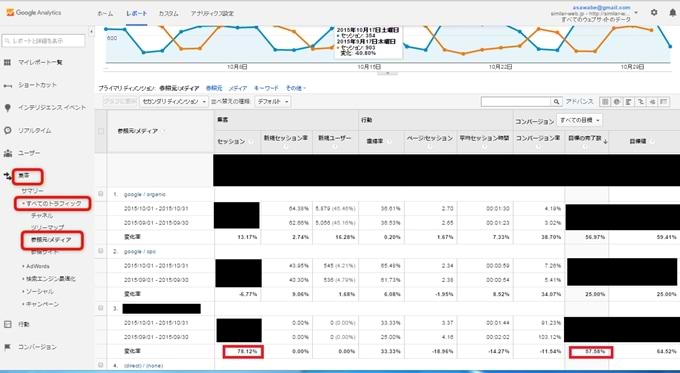The image size is (680, 373).
Task: Switch to performance bar view icon
Action: click(x=628, y=101)
